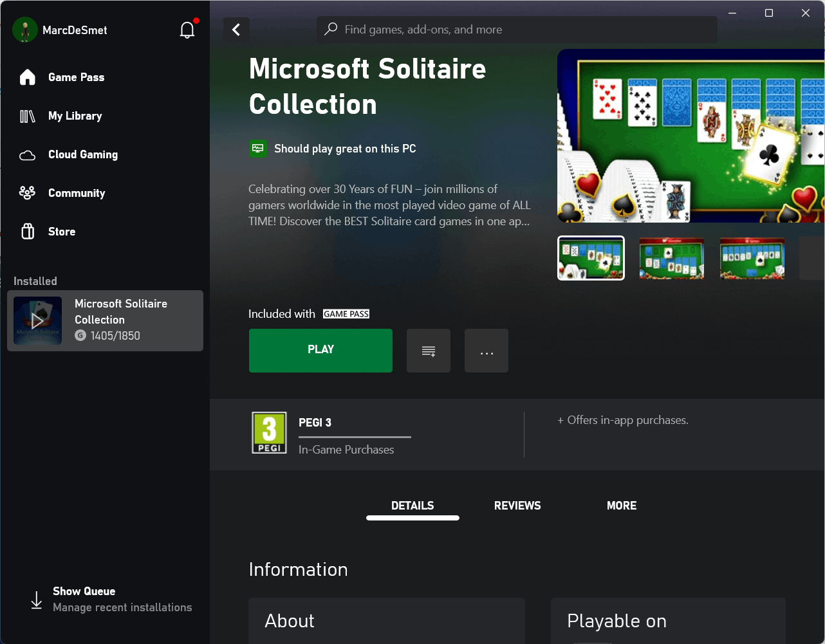The image size is (825, 644).
Task: Click the search magnifier icon
Action: coord(331,29)
